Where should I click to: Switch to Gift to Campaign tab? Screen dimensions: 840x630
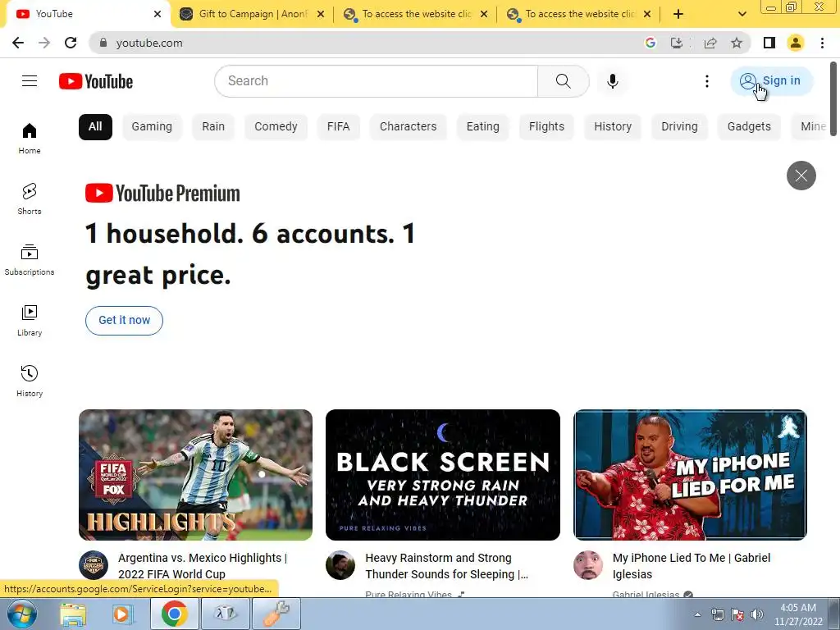(252, 14)
